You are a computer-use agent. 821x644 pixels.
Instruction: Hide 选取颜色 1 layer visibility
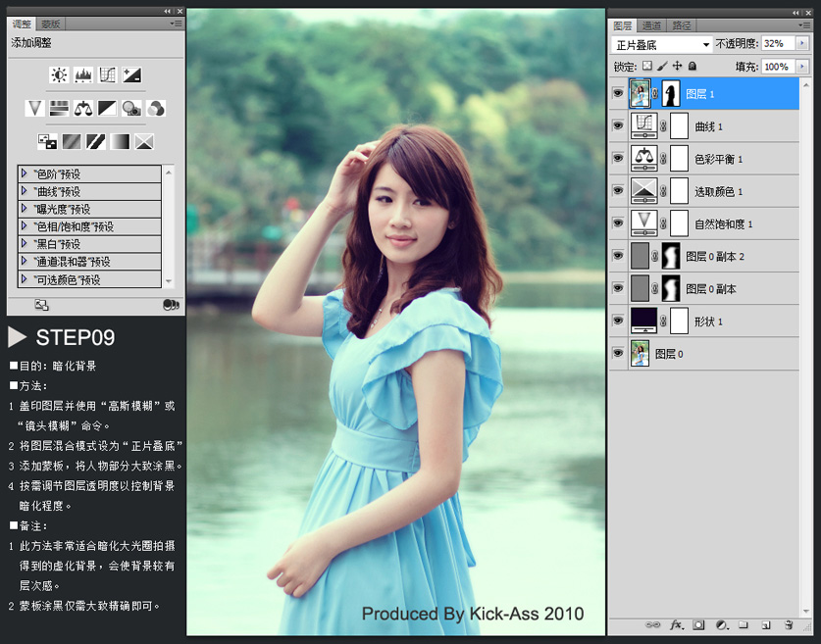click(618, 190)
